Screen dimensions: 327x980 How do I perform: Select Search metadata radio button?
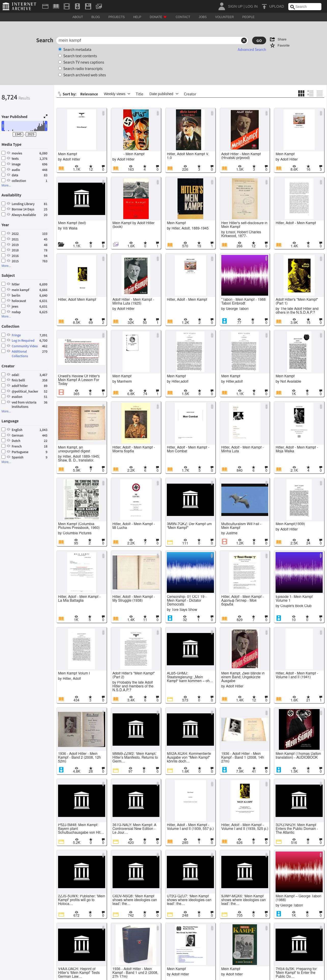click(60, 49)
